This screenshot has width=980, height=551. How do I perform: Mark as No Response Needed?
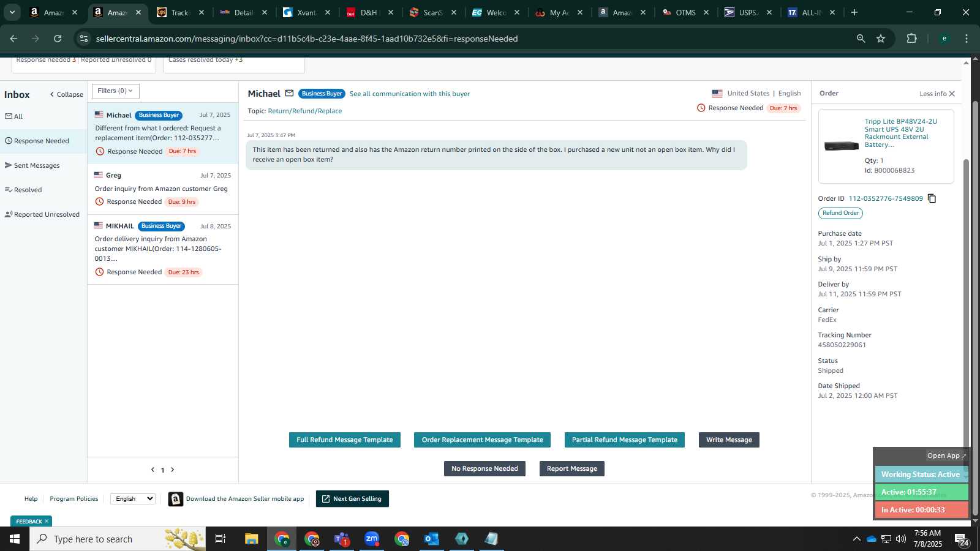[x=484, y=469]
